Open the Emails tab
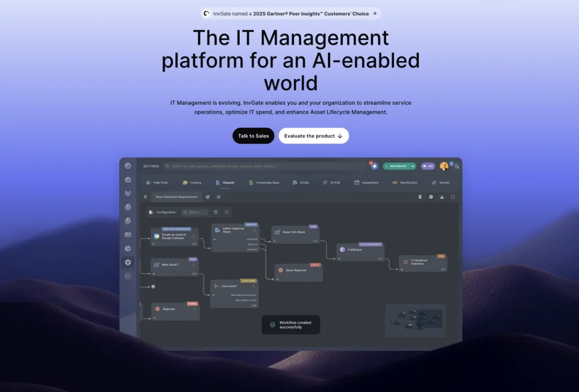 click(301, 183)
